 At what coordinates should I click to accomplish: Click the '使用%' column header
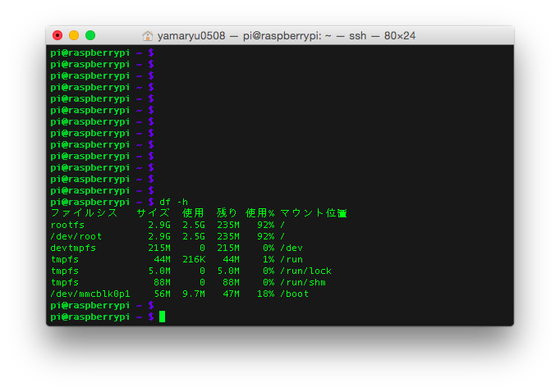click(x=259, y=213)
